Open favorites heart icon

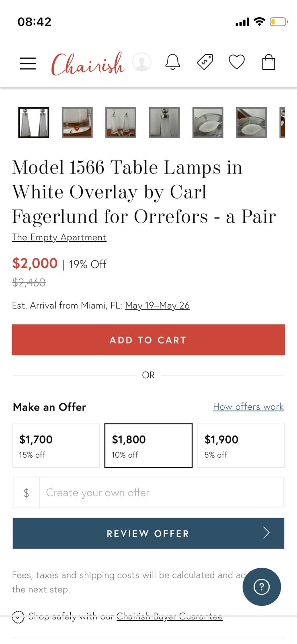237,62
